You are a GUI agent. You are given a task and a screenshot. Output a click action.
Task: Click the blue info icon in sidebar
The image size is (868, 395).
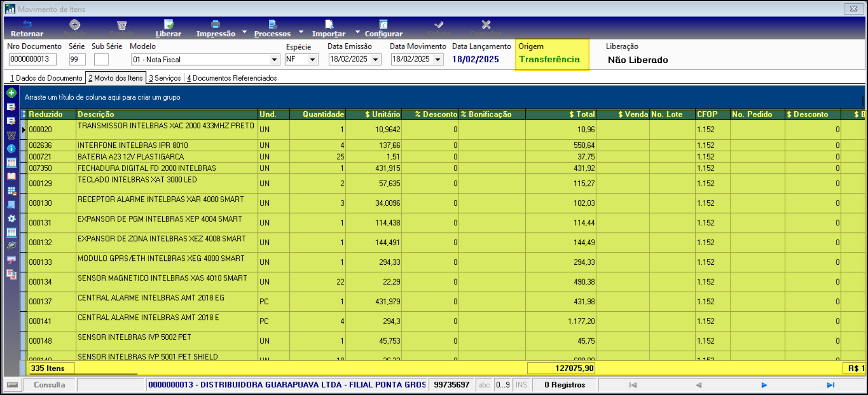pyautogui.click(x=11, y=149)
